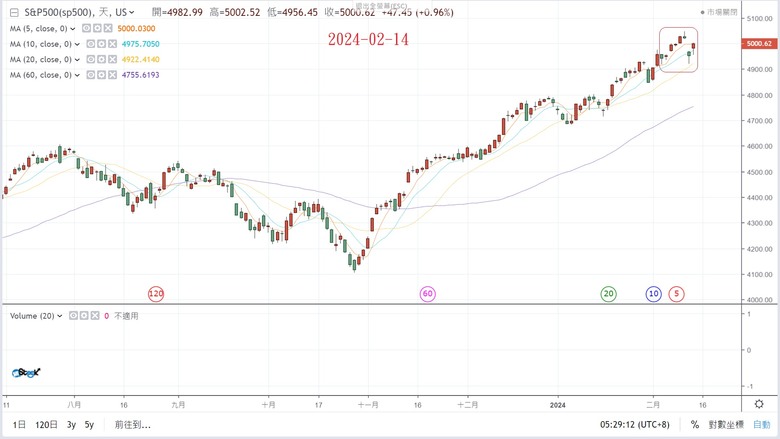Image resolution: width=780 pixels, height=439 pixels.
Task: Open settings for the MA 20 indicator
Action: (x=102, y=59)
